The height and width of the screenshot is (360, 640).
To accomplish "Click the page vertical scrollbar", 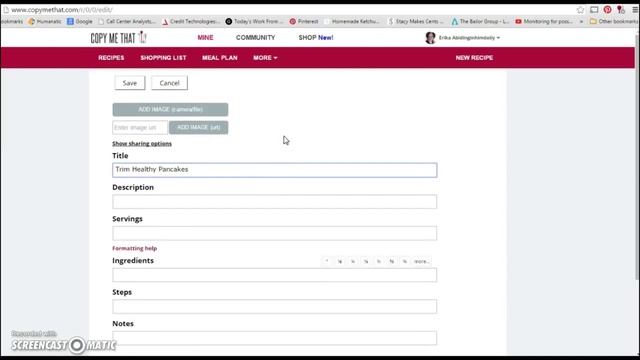I will (637, 157).
